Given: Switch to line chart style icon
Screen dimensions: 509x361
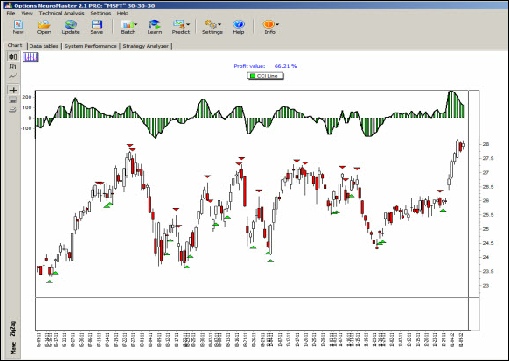Looking at the screenshot, I should pos(13,76).
